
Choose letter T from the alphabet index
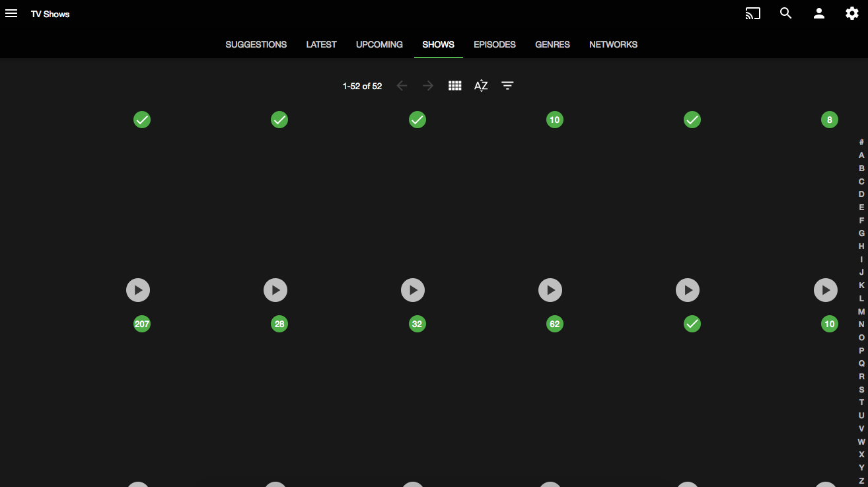[861, 402]
